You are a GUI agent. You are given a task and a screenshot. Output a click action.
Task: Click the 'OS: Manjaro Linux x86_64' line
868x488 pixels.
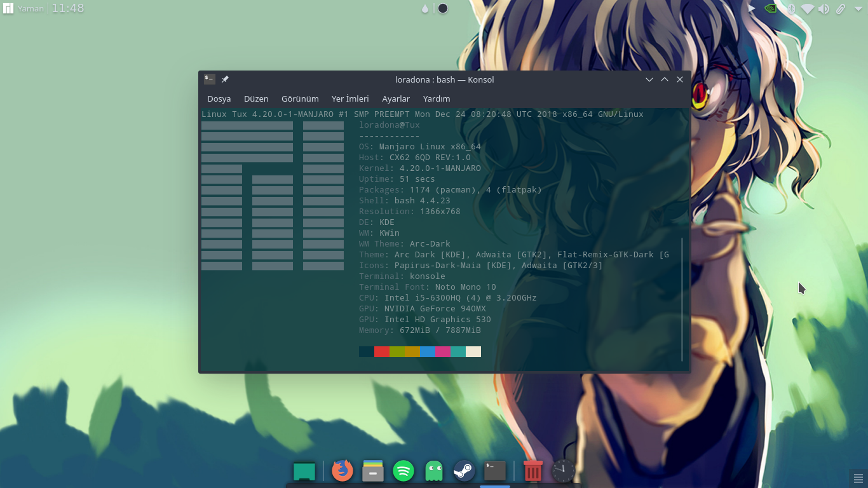(420, 147)
